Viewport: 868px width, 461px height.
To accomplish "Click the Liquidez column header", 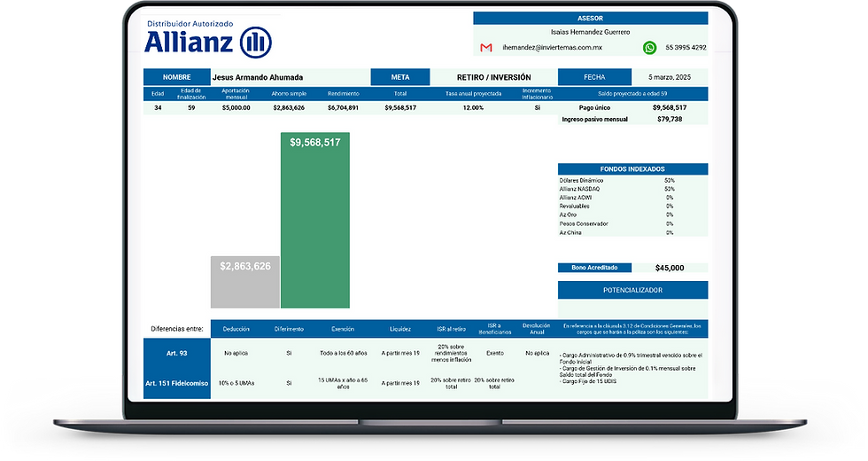I will (x=400, y=329).
